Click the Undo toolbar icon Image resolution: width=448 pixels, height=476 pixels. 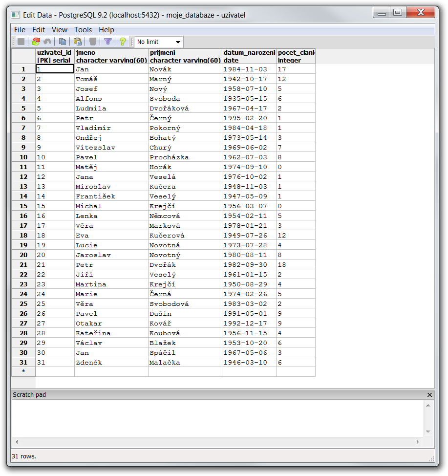click(x=47, y=42)
